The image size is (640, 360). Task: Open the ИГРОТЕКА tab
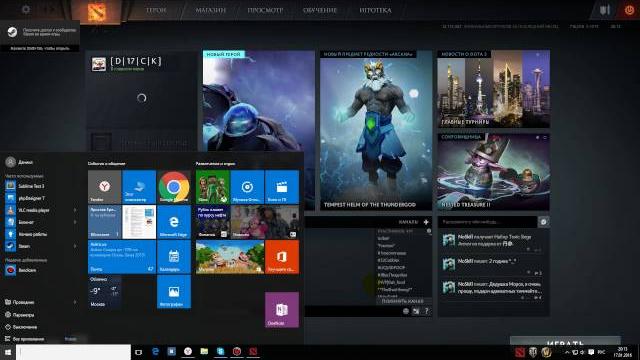375,10
